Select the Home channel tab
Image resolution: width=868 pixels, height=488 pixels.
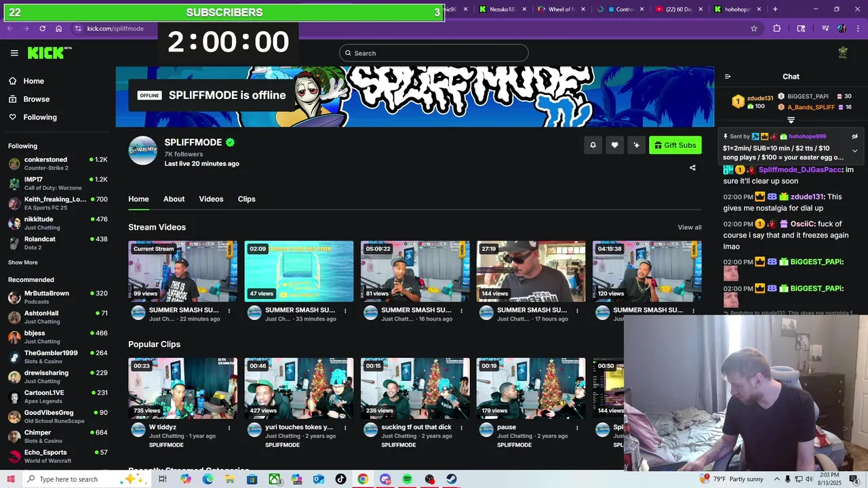tap(138, 199)
